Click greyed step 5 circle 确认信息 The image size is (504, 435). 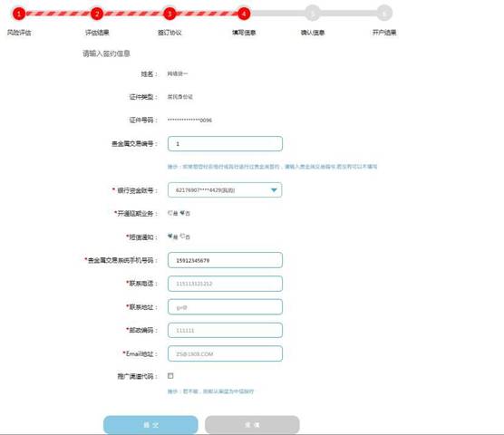(313, 14)
